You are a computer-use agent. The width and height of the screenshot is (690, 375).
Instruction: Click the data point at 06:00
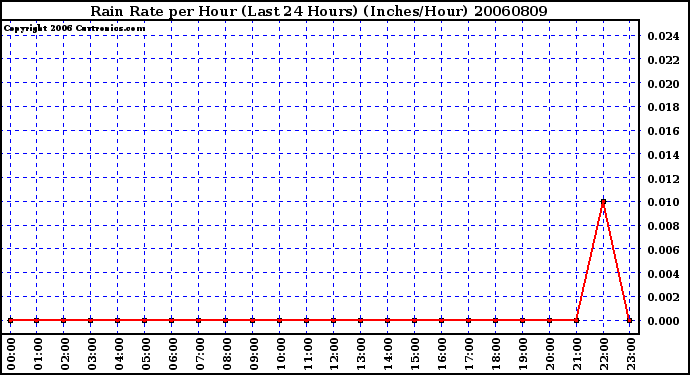[172, 320]
